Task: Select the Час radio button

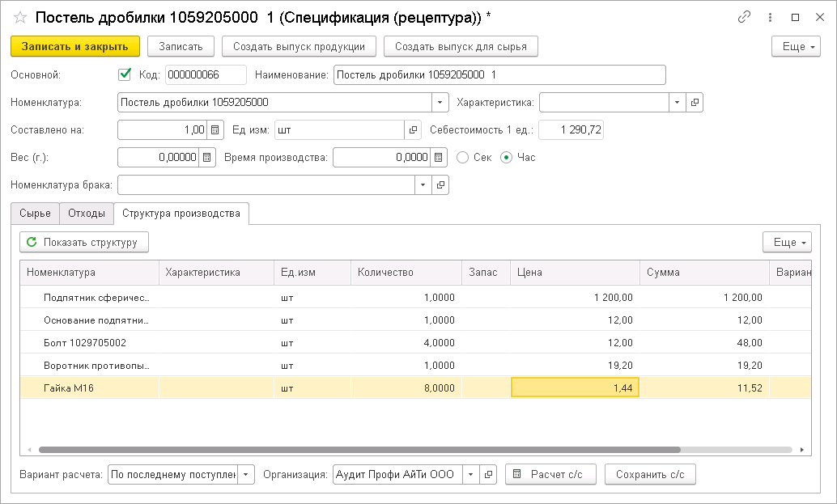Action: [506, 157]
